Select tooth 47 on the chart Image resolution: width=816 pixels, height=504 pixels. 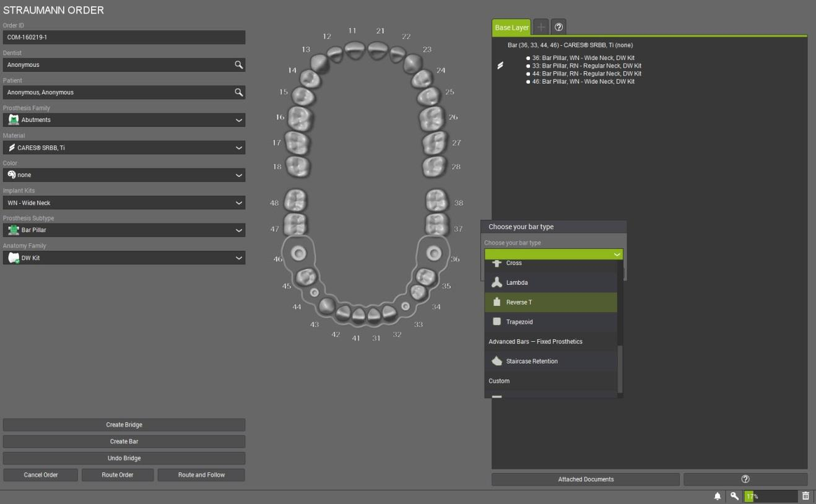(x=295, y=225)
